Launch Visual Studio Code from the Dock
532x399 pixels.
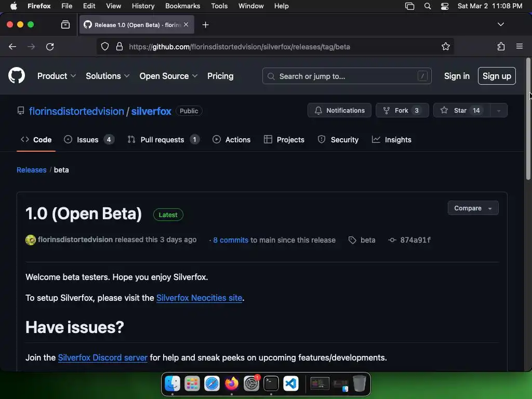pyautogui.click(x=291, y=384)
